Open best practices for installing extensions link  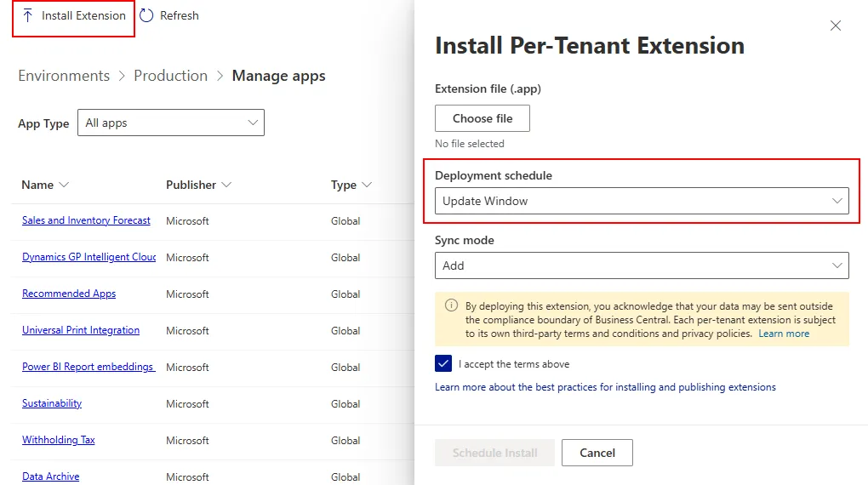tap(605, 387)
